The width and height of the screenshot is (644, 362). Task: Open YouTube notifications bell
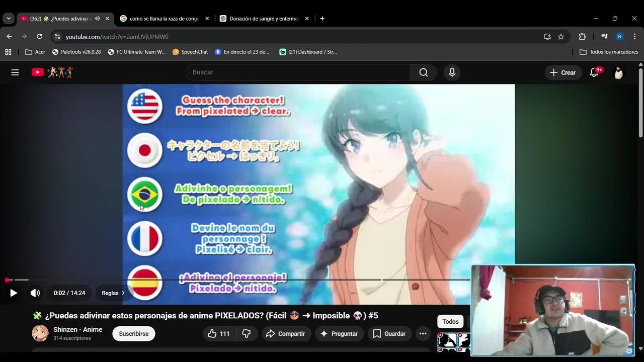tap(594, 72)
